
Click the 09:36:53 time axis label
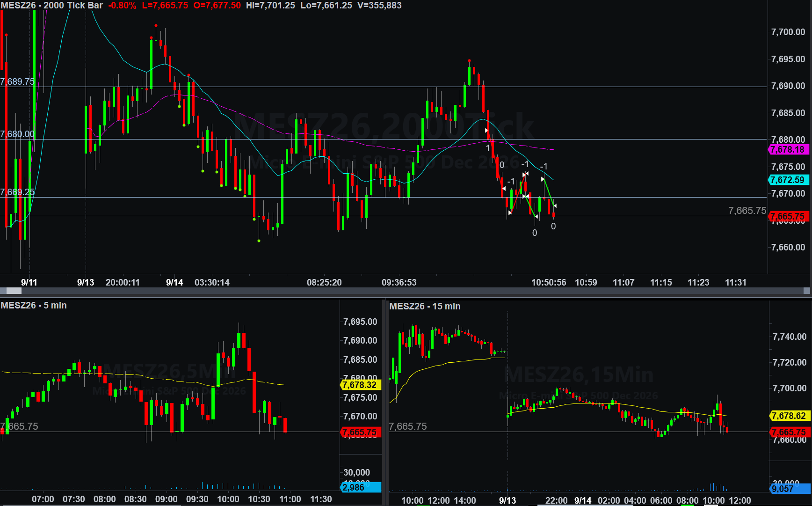(399, 283)
